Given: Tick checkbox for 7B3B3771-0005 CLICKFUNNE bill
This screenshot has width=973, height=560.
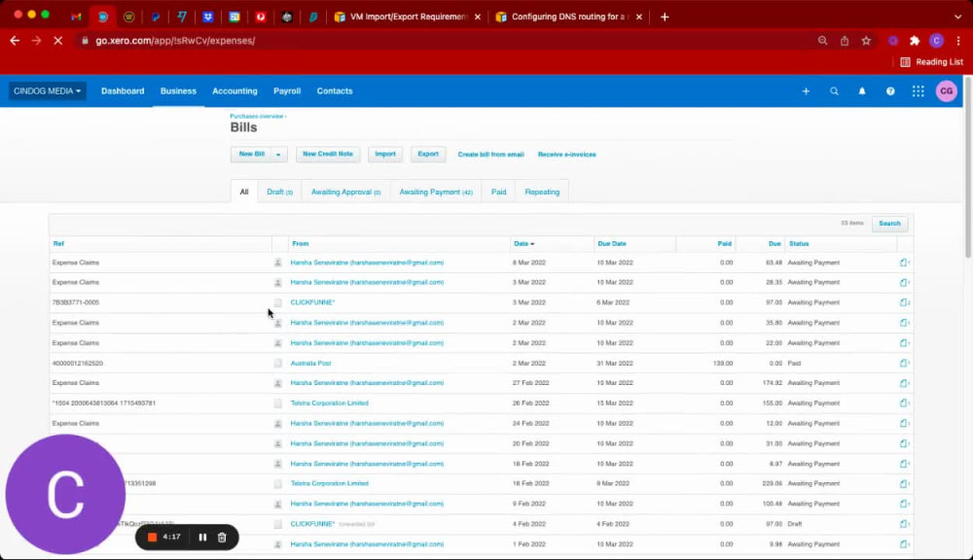Looking at the screenshot, I should click(x=278, y=302).
